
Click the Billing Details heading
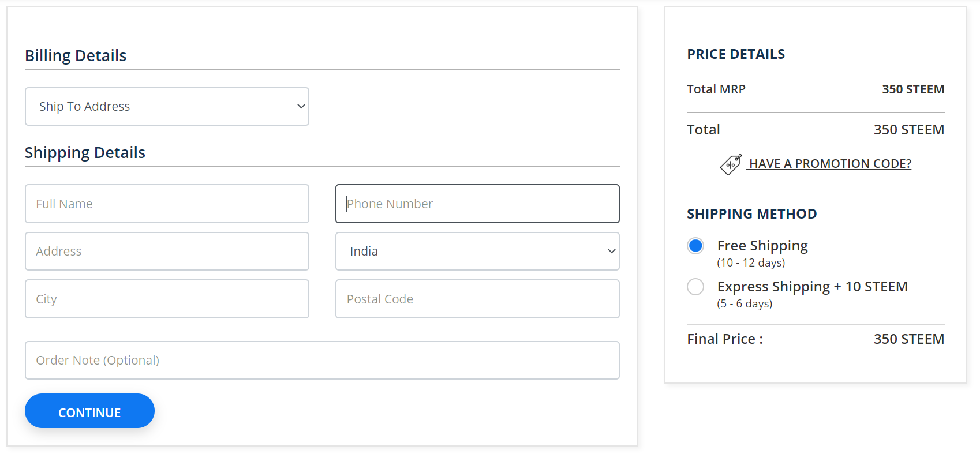pos(76,56)
